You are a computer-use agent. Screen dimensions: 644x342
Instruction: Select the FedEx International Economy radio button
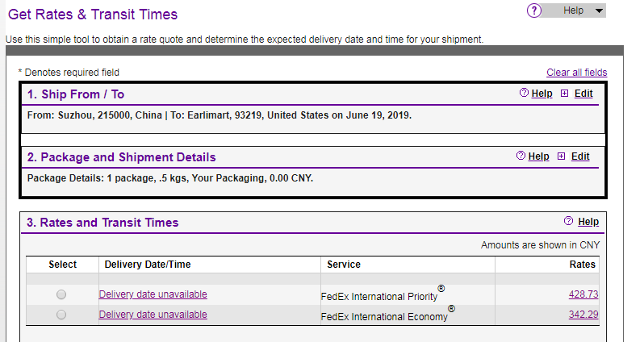pyautogui.click(x=61, y=315)
